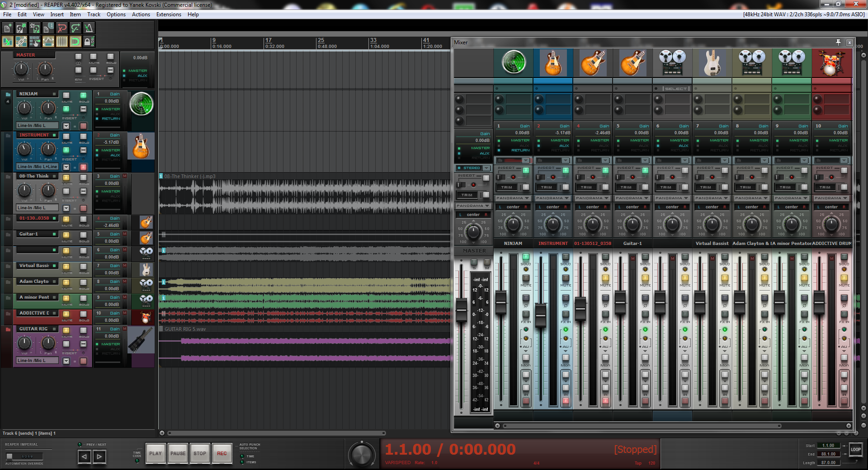The image size is (868, 470).
Task: Click GUITAR RIG track black guitar image
Action: click(x=141, y=340)
